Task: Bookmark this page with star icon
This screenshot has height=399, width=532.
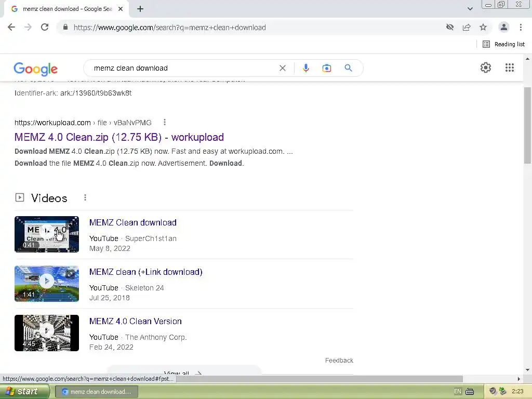Action: [x=483, y=27]
